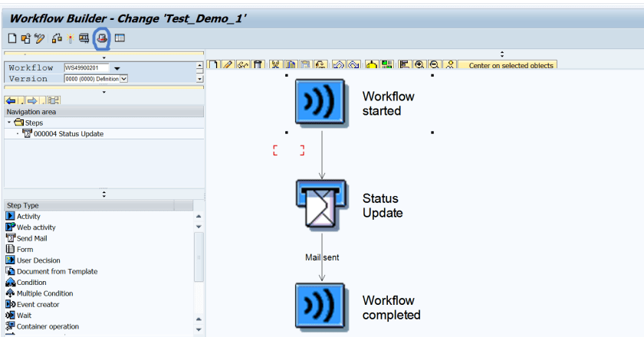
Task: Click the Navigation area header
Action: click(x=104, y=112)
